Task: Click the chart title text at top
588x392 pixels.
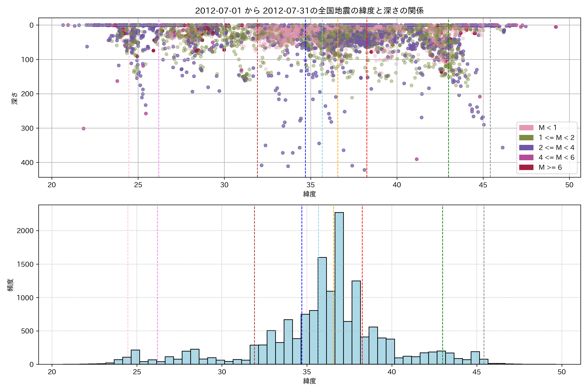Action: pyautogui.click(x=309, y=11)
